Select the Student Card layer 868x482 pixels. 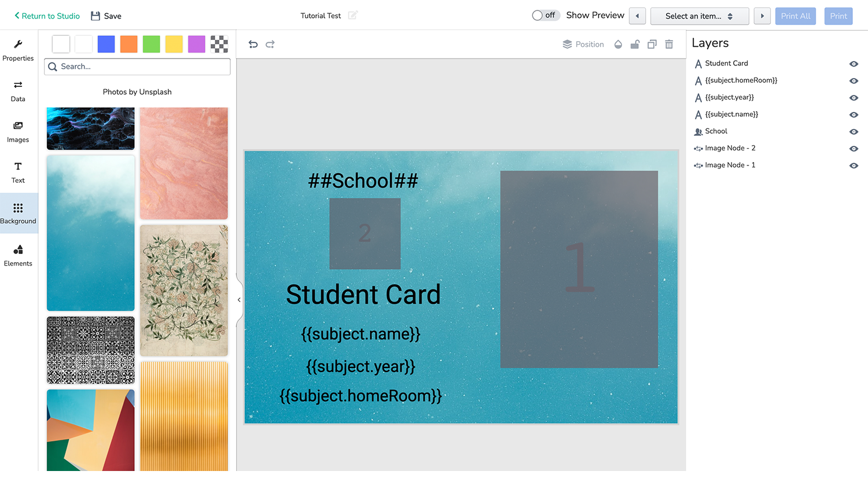[x=726, y=63]
